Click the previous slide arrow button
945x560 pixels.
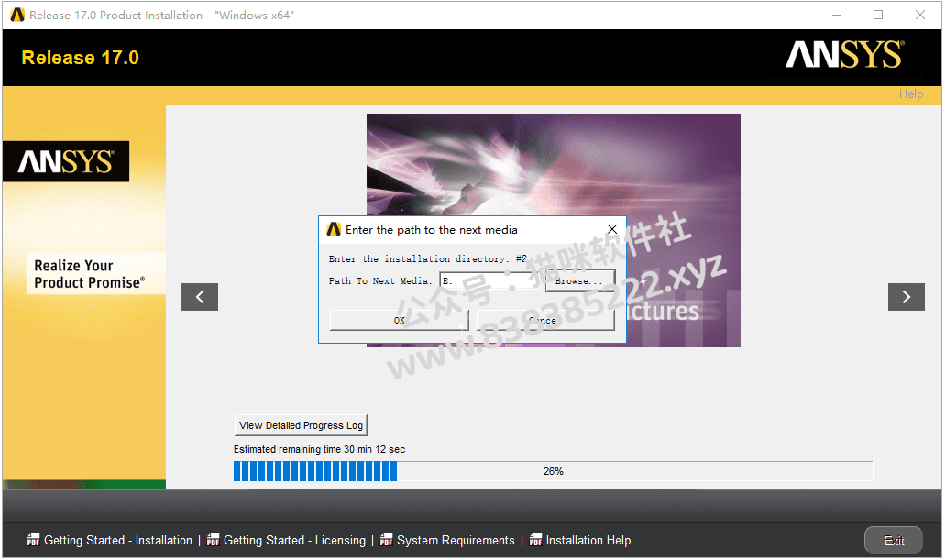(200, 297)
